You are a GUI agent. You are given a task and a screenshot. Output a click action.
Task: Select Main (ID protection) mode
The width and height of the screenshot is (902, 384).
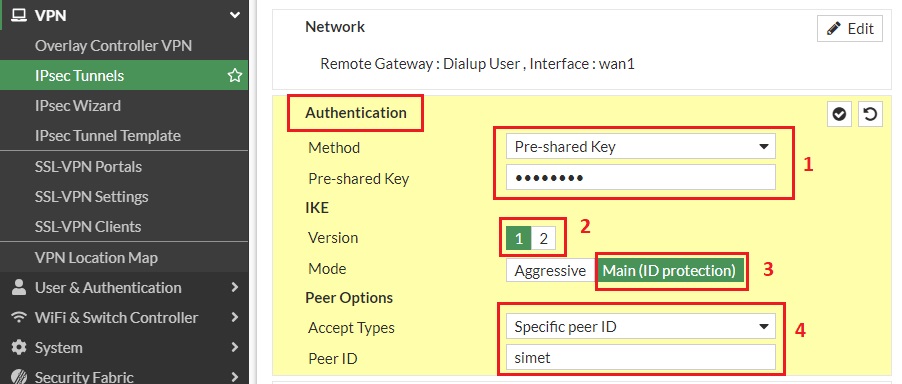pyautogui.click(x=669, y=270)
